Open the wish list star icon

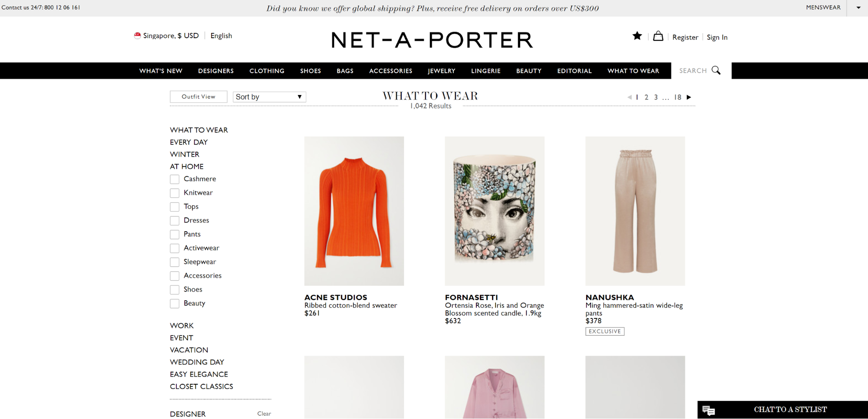637,36
